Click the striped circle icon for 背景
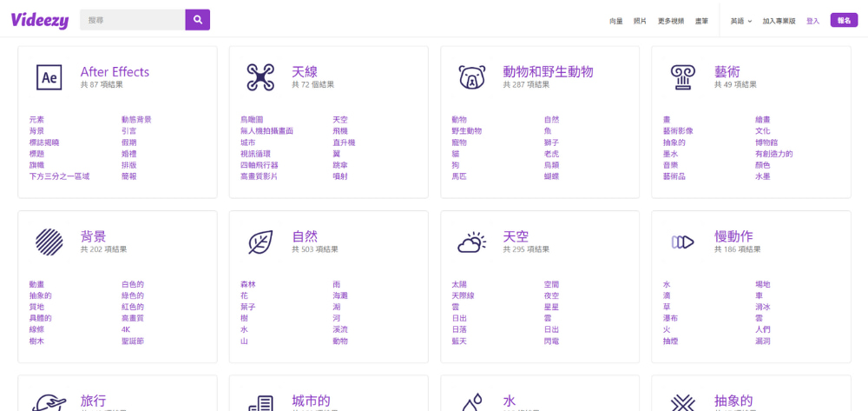Viewport: 868px width, 411px height. [49, 242]
